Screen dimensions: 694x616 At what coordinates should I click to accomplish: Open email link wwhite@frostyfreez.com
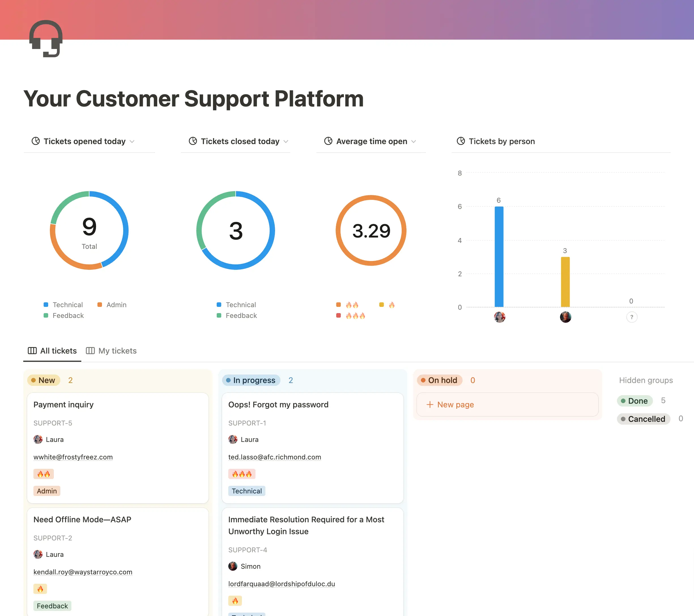(x=73, y=457)
